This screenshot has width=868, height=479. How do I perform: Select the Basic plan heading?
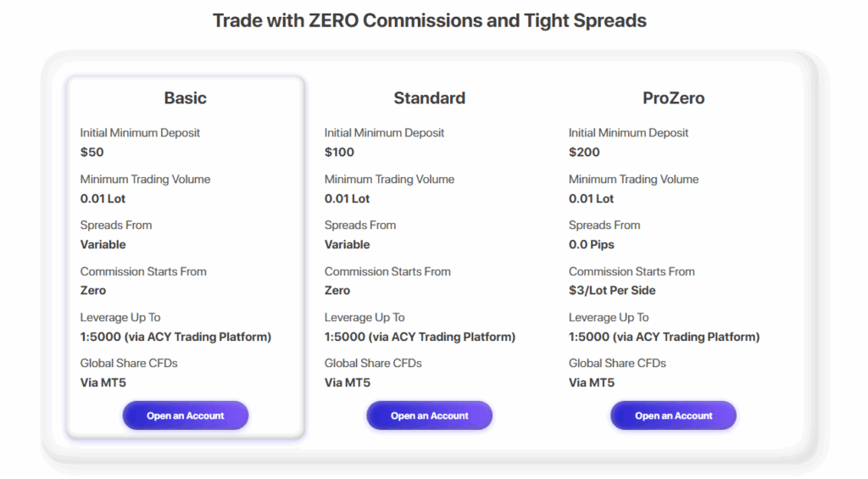[x=185, y=98]
